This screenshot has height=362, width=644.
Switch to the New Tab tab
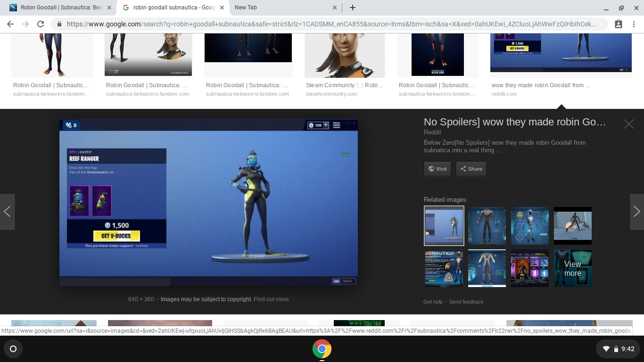tap(286, 8)
